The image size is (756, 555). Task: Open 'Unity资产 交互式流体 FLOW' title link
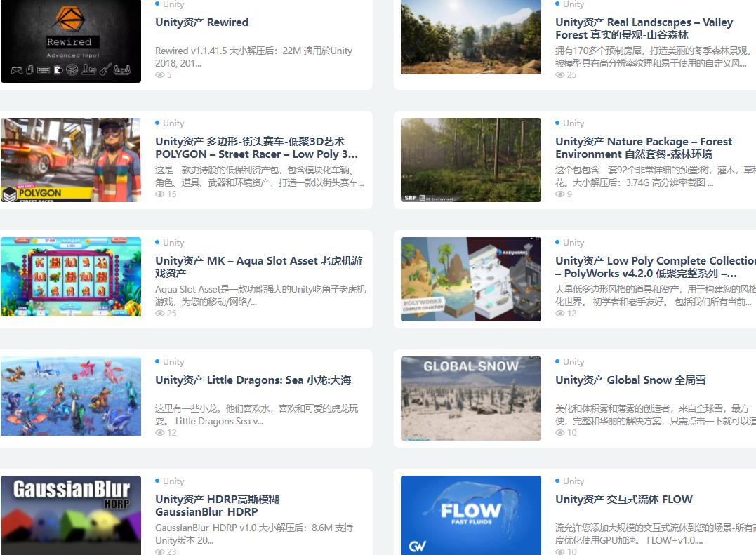(624, 499)
